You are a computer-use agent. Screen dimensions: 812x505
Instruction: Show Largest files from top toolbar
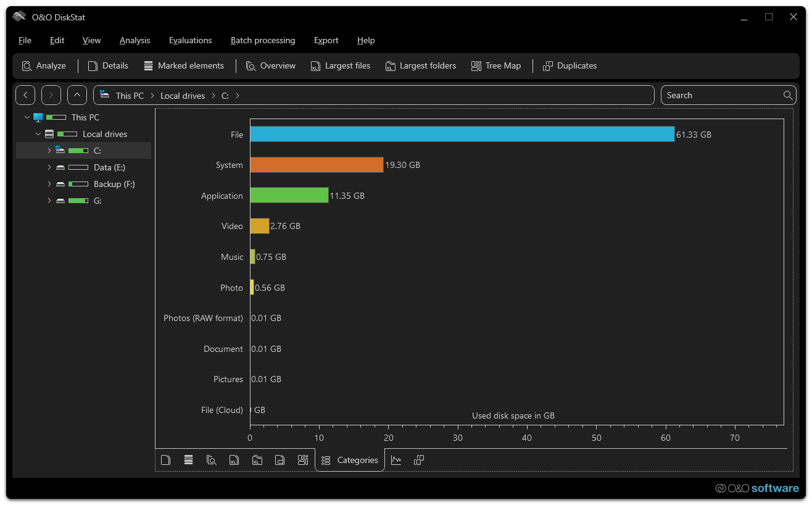click(341, 65)
